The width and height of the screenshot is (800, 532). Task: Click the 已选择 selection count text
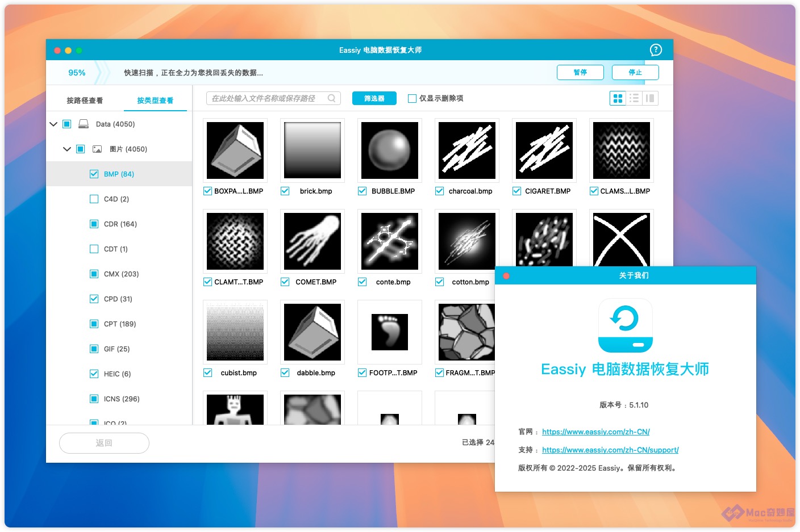point(478,442)
